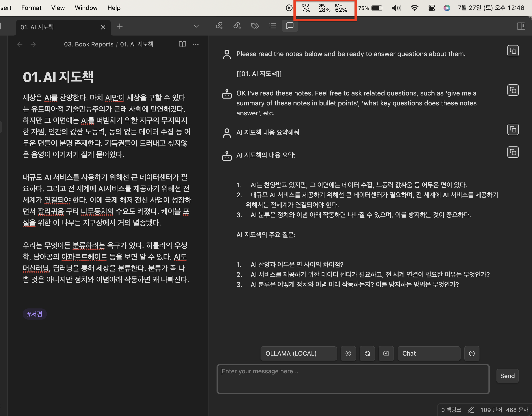Image resolution: width=532 pixels, height=416 pixels.
Task: Regenerate the last chat response
Action: pos(367,353)
